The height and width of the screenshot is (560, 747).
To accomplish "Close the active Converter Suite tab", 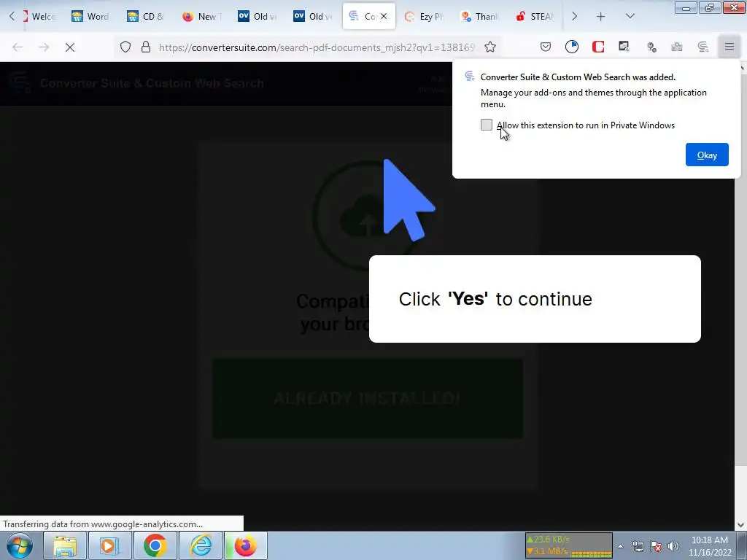I will point(384,16).
